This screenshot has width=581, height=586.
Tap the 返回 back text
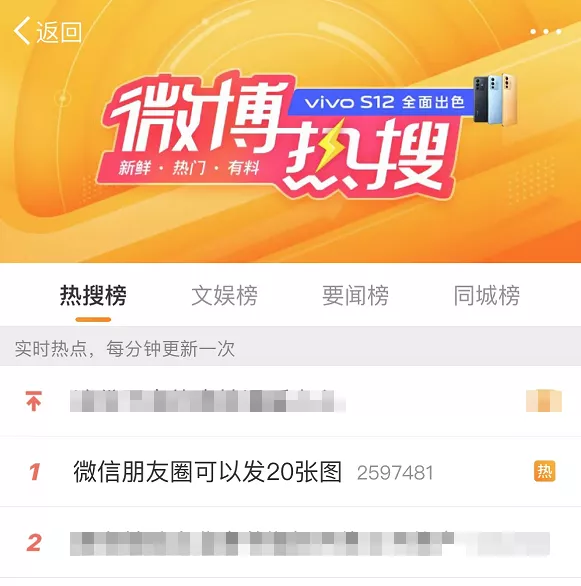point(59,32)
